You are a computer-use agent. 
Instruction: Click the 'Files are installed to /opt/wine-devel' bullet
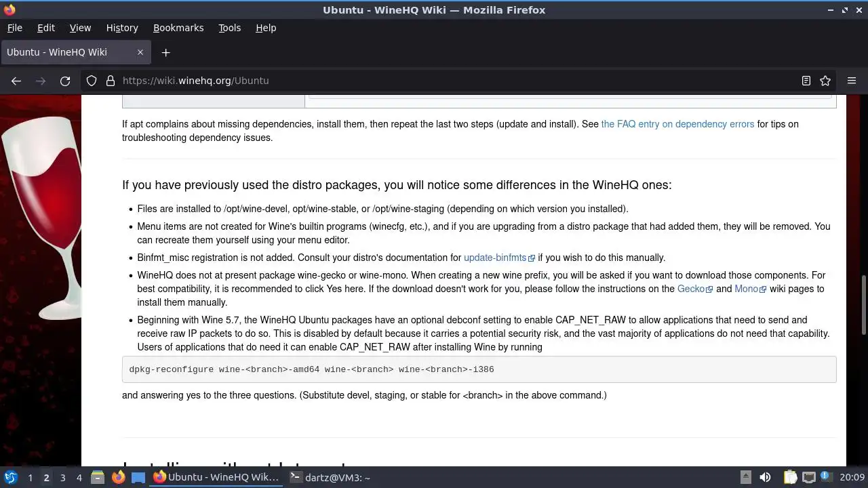coord(382,209)
